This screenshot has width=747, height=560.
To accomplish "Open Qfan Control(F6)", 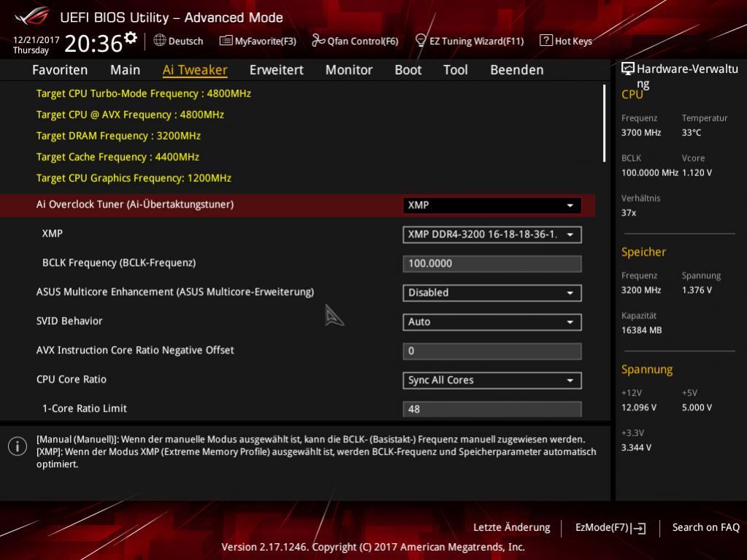I will tap(355, 41).
